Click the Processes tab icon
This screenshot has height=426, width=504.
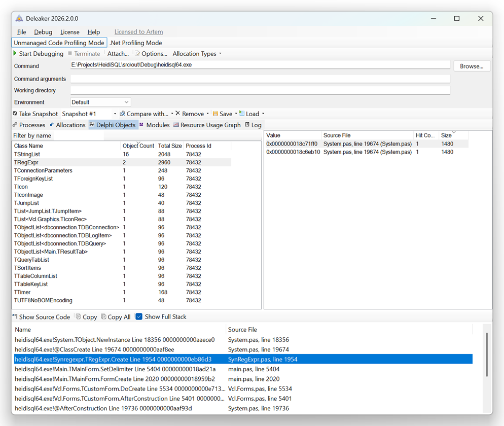pos(15,125)
